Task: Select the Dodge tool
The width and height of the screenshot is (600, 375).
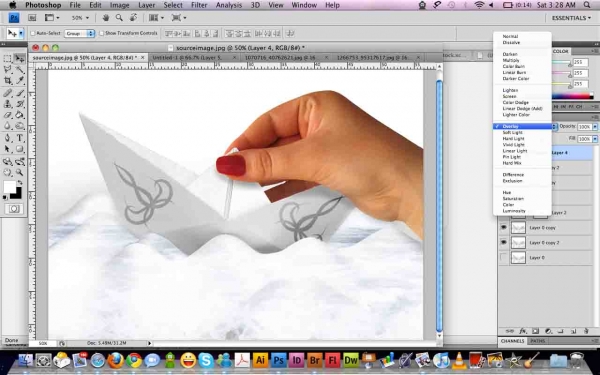Action: point(20,126)
